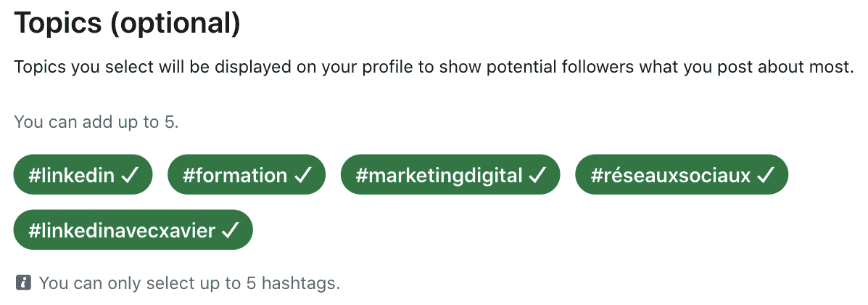Screen dimensions: 868x305
Task: Click the checkmark icon on #marketingdigital
Action: click(537, 176)
